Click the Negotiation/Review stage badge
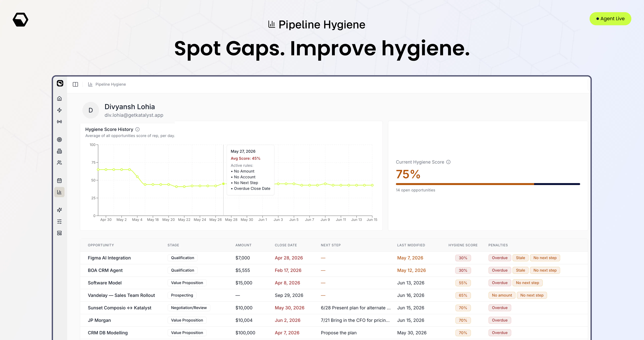 point(189,308)
